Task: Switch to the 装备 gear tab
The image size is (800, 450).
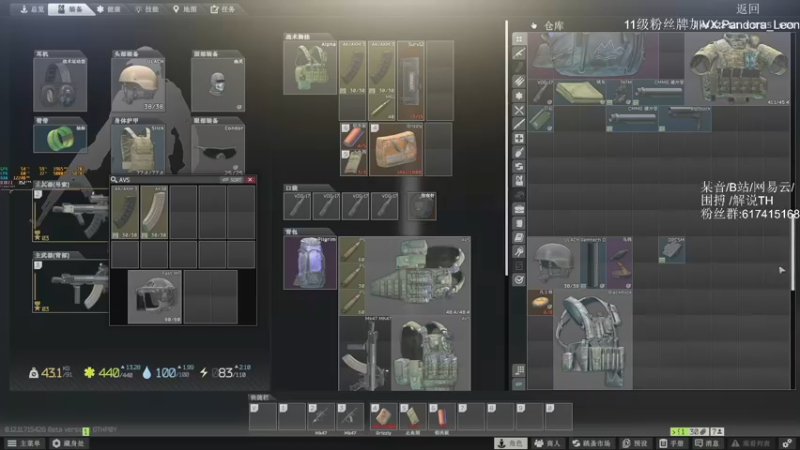Action: pos(71,9)
